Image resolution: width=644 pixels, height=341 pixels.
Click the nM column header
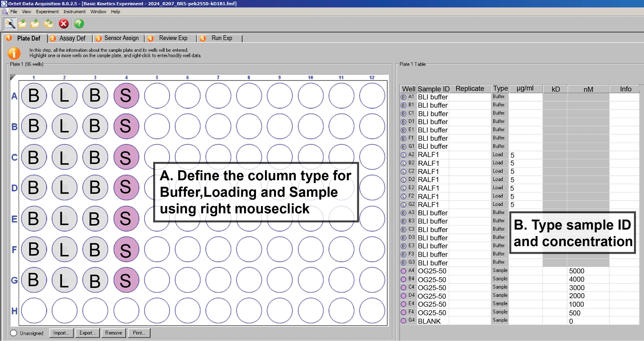588,89
